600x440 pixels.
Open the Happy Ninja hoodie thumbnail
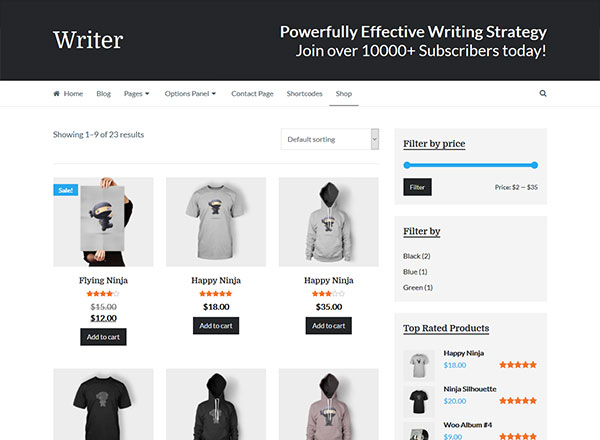(329, 222)
